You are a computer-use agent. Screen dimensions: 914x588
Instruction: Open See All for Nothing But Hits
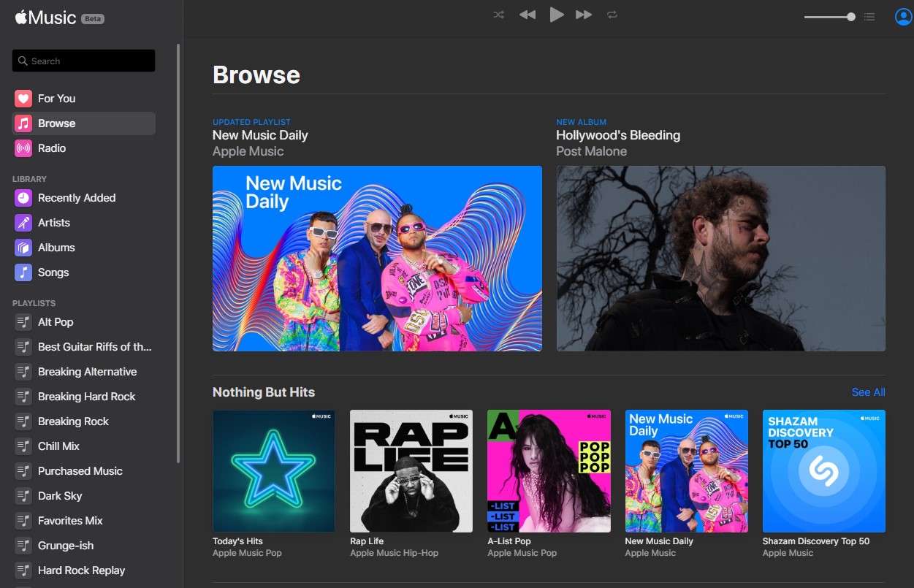coord(867,392)
